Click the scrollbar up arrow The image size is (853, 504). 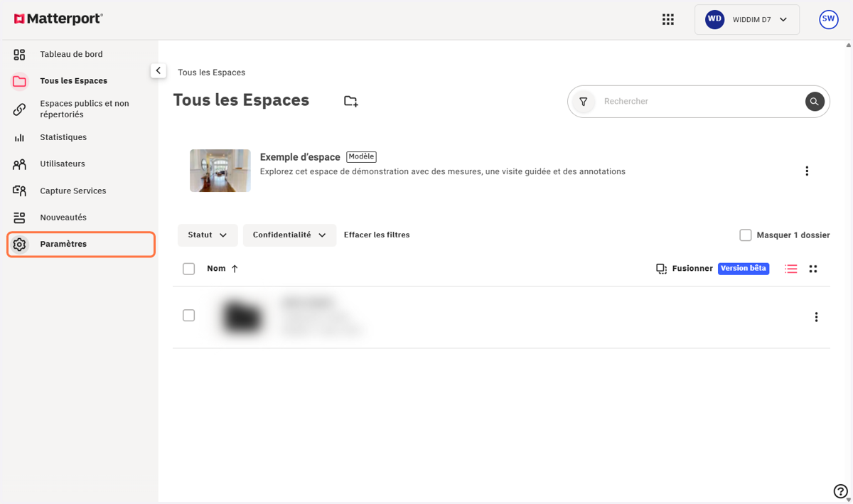(x=849, y=44)
